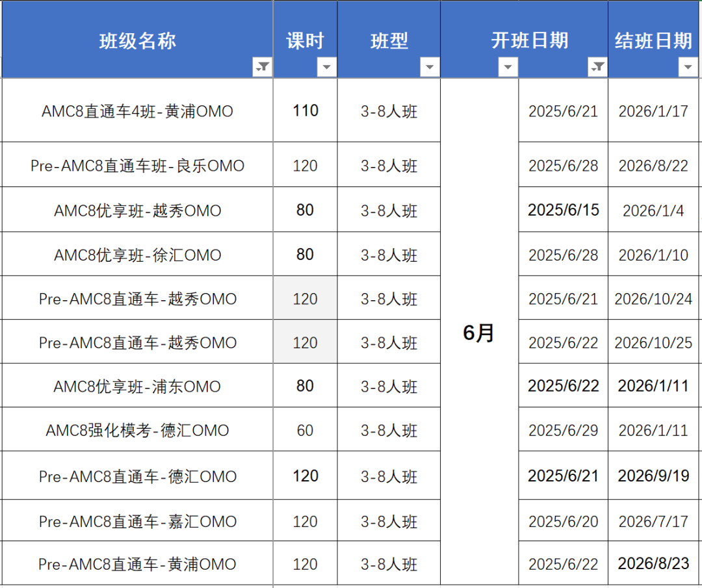This screenshot has width=702, height=588.
Task: Select 2025/6/28 in the 良乐OMO row
Action: pos(563,165)
